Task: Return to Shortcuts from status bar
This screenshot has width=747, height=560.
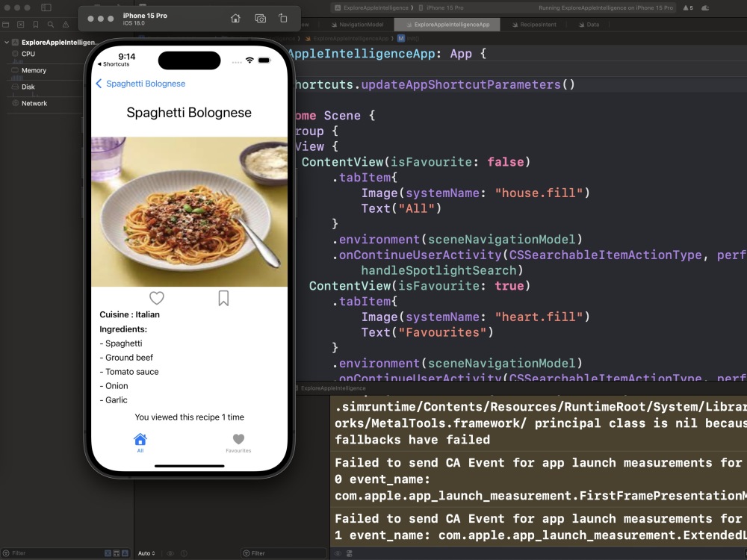Action: 114,64
